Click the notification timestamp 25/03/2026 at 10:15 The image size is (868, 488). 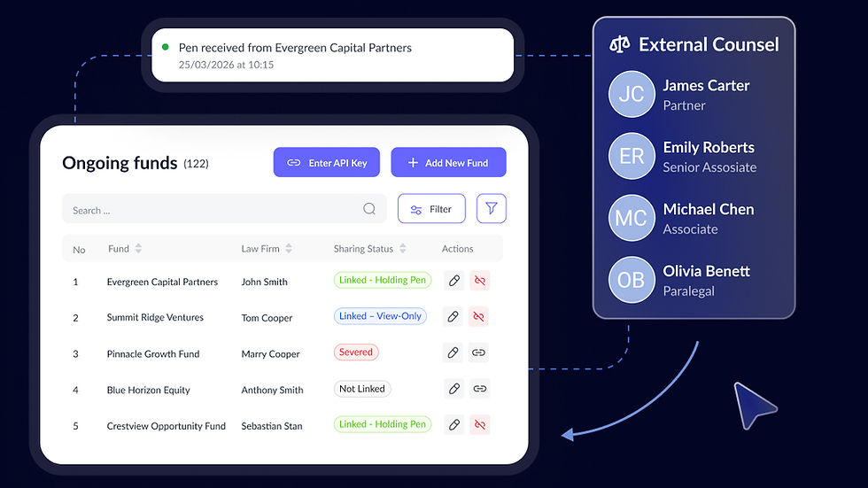pyautogui.click(x=226, y=65)
